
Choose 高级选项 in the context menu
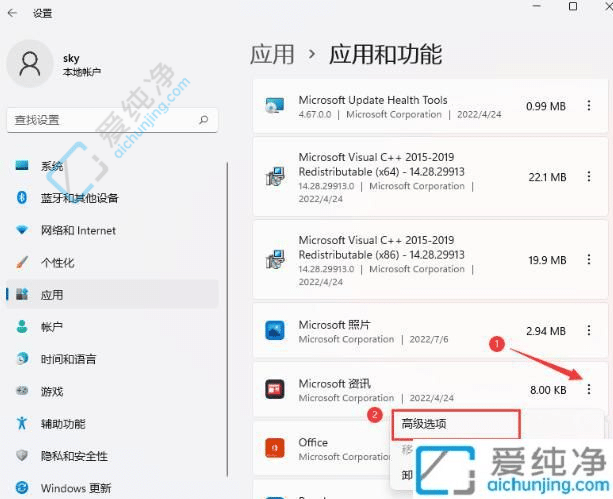(x=456, y=424)
